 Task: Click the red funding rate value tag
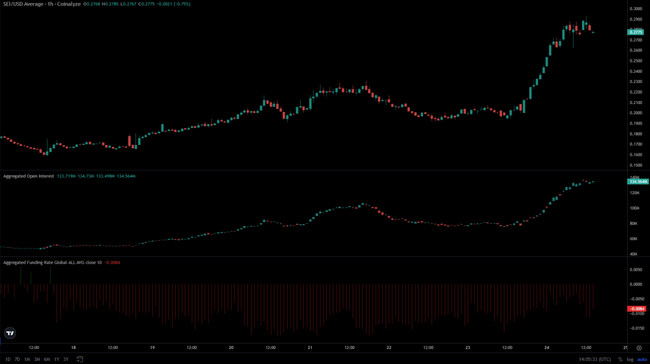point(636,309)
